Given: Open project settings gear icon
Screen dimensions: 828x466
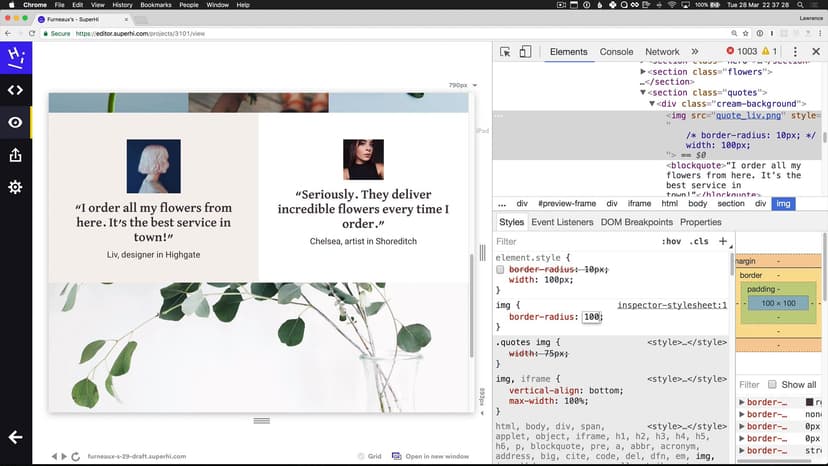Looking at the screenshot, I should click(x=15, y=188).
